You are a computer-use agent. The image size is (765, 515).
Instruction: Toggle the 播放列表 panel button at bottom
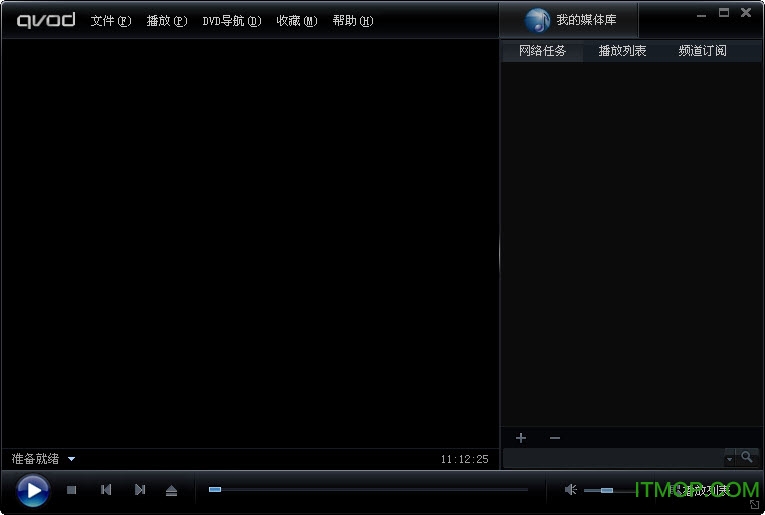[701, 490]
